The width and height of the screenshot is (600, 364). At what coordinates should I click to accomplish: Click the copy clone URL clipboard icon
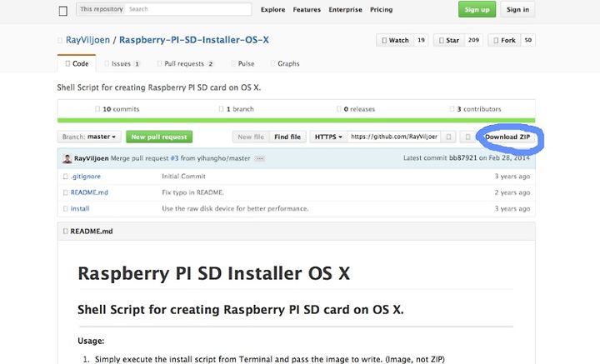click(448, 137)
